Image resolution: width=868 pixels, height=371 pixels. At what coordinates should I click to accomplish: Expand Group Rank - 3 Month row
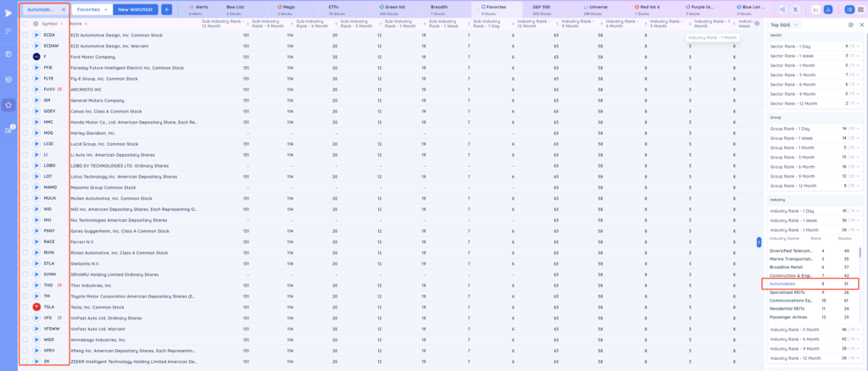[815, 157]
